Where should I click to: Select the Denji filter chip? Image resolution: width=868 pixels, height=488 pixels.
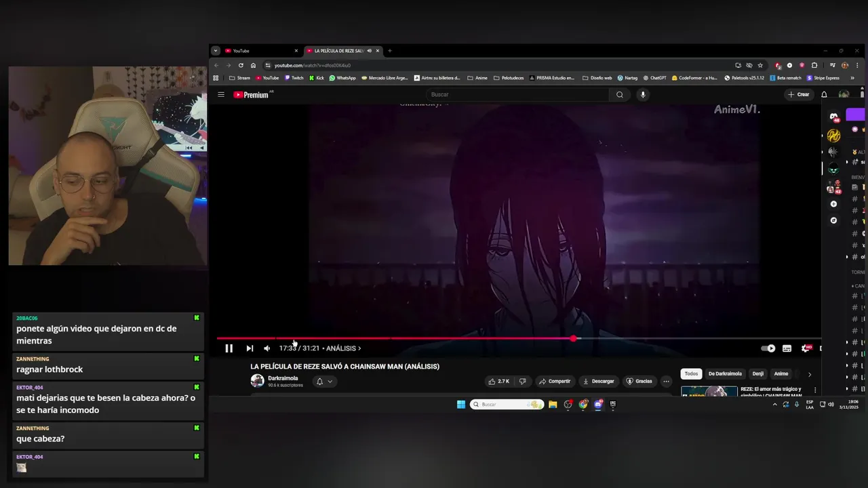(x=757, y=374)
